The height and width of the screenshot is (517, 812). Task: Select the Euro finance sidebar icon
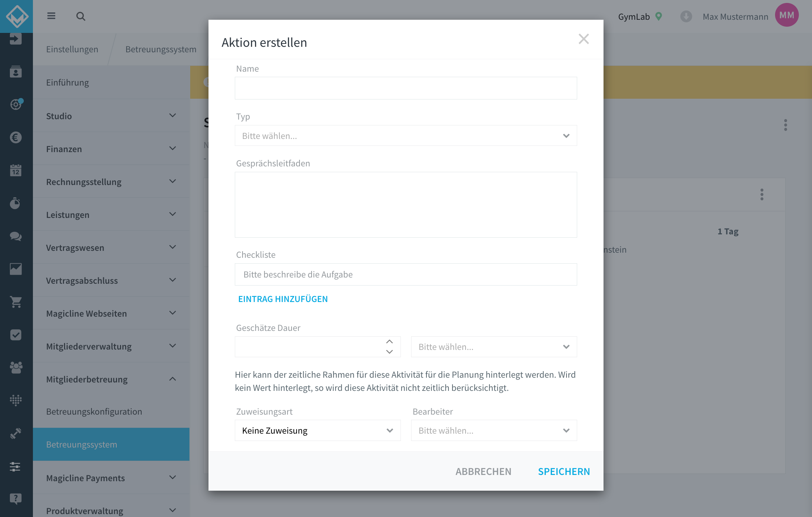pyautogui.click(x=16, y=137)
